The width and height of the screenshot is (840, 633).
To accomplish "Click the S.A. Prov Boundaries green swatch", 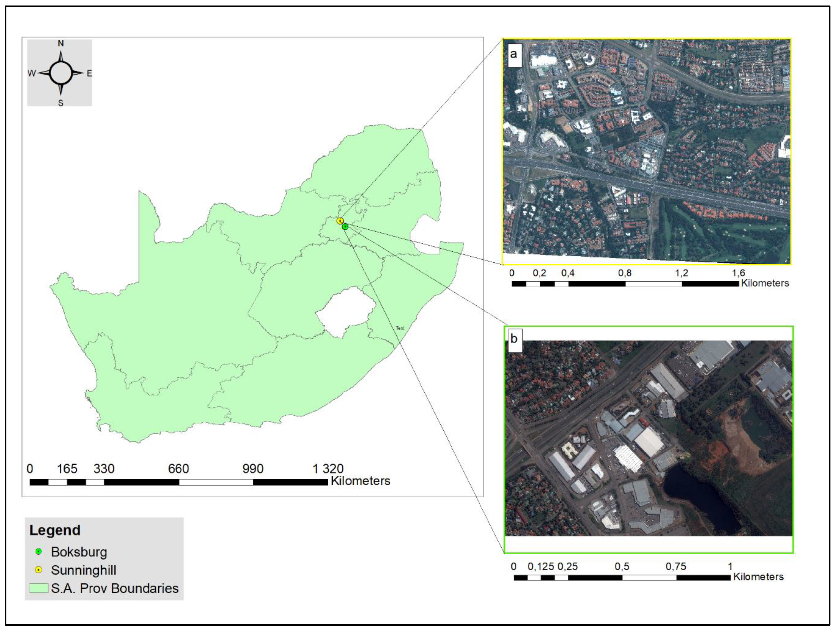I will point(39,588).
